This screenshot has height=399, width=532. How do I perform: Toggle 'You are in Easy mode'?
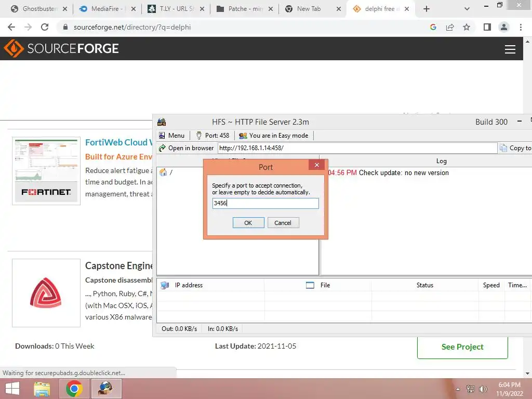tap(273, 136)
